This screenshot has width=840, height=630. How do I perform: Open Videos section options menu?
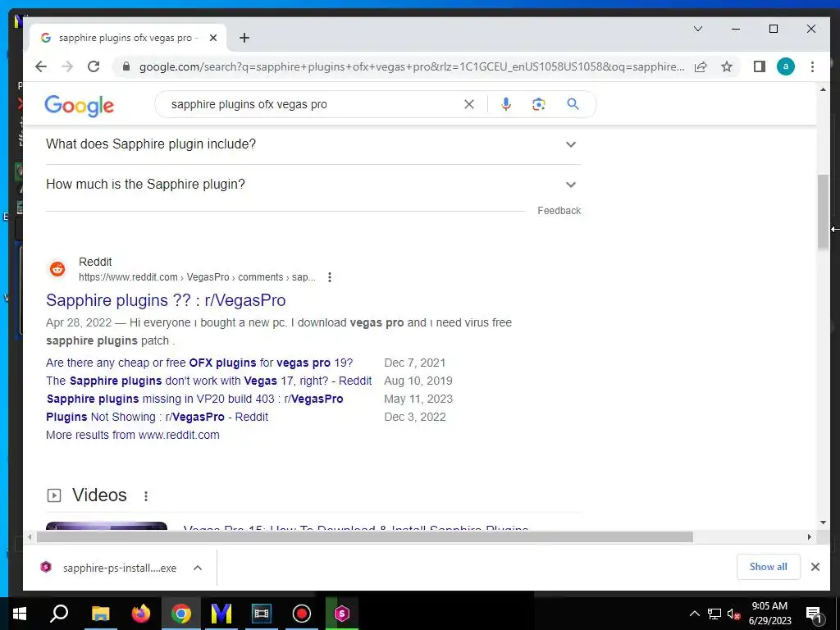[x=146, y=496]
